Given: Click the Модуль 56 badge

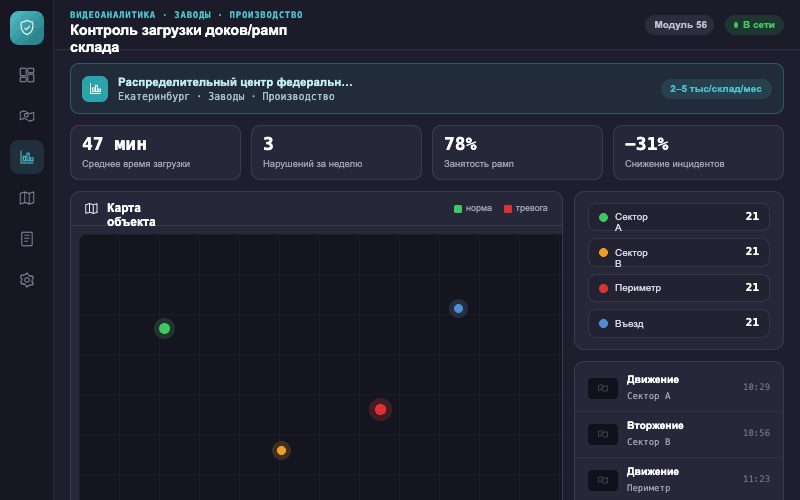Looking at the screenshot, I should [x=680, y=25].
